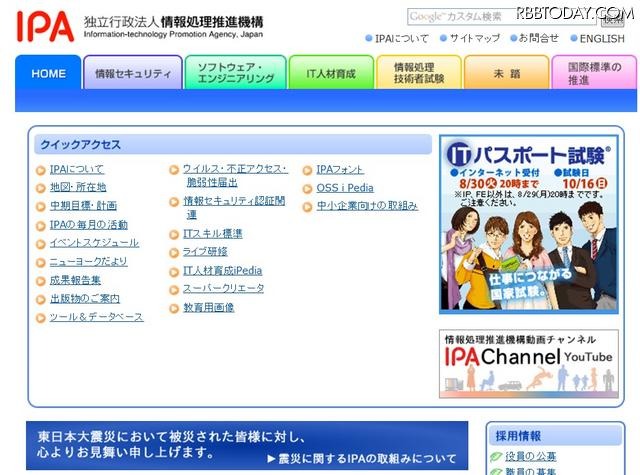The height and width of the screenshot is (475, 640).
Task: Open 情報処理技術者試験 tab
Action: point(419,73)
